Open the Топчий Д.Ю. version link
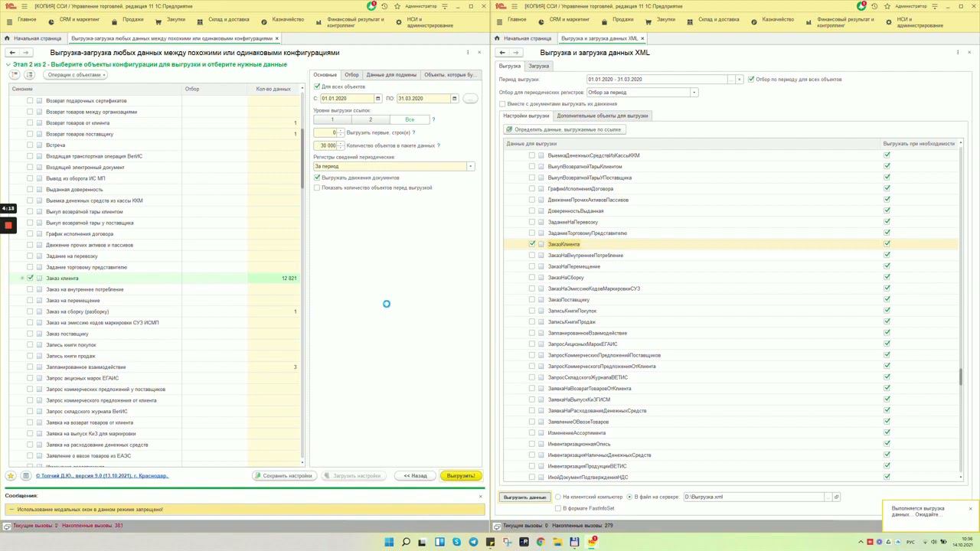This screenshot has width=980, height=551. click(x=101, y=476)
